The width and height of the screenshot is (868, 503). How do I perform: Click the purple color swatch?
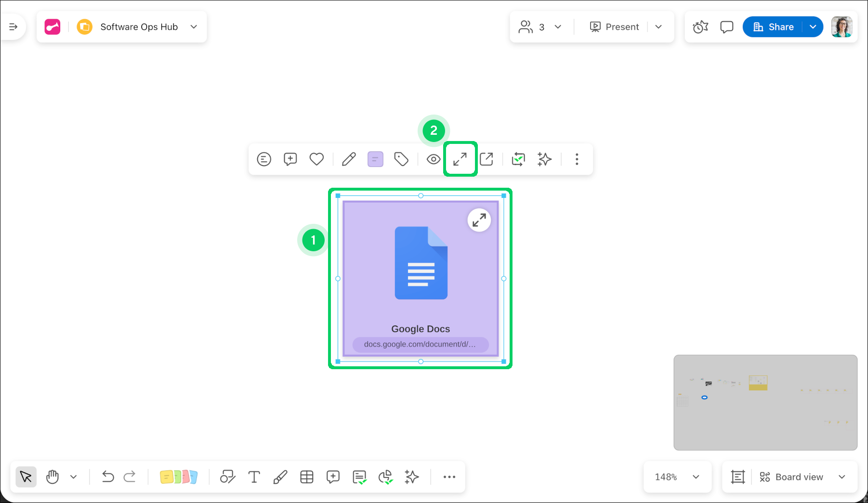point(375,159)
